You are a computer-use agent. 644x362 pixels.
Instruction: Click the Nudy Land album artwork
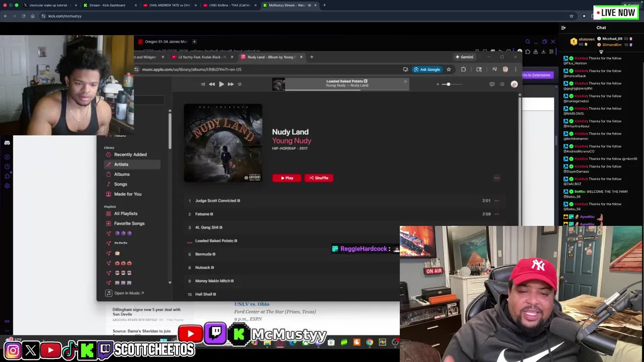click(x=223, y=143)
